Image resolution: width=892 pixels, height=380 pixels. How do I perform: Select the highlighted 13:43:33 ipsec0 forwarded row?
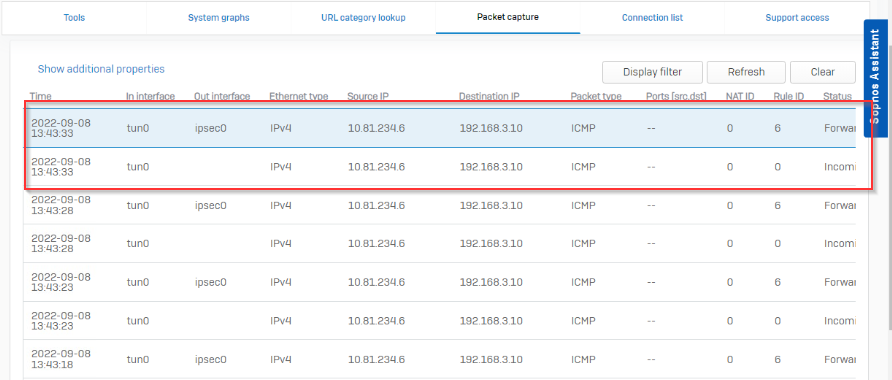[439, 128]
